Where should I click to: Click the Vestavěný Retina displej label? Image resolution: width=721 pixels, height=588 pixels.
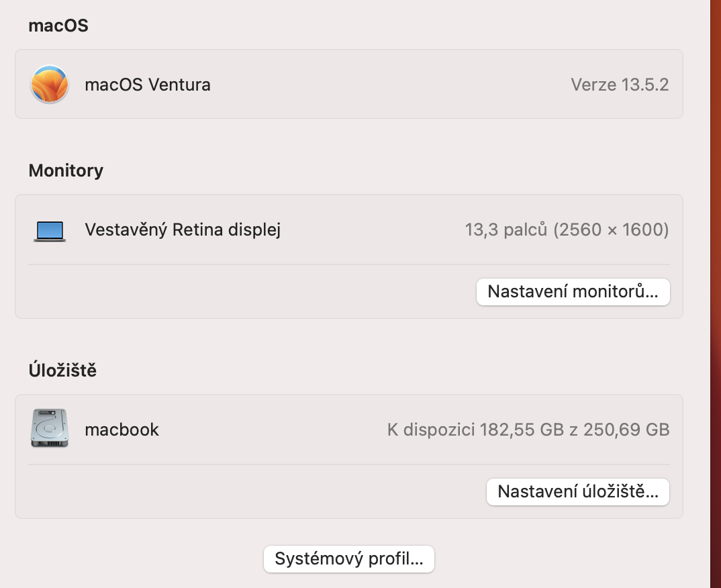click(x=183, y=230)
